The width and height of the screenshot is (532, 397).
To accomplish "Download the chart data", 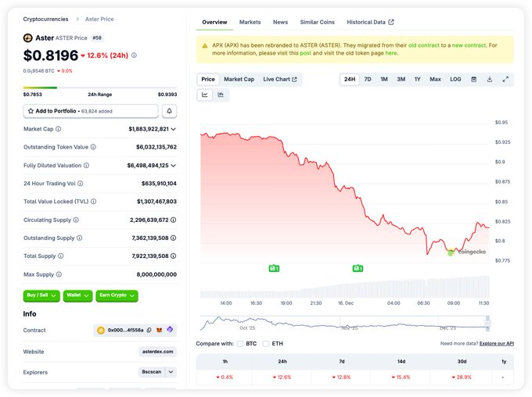I will (x=490, y=79).
